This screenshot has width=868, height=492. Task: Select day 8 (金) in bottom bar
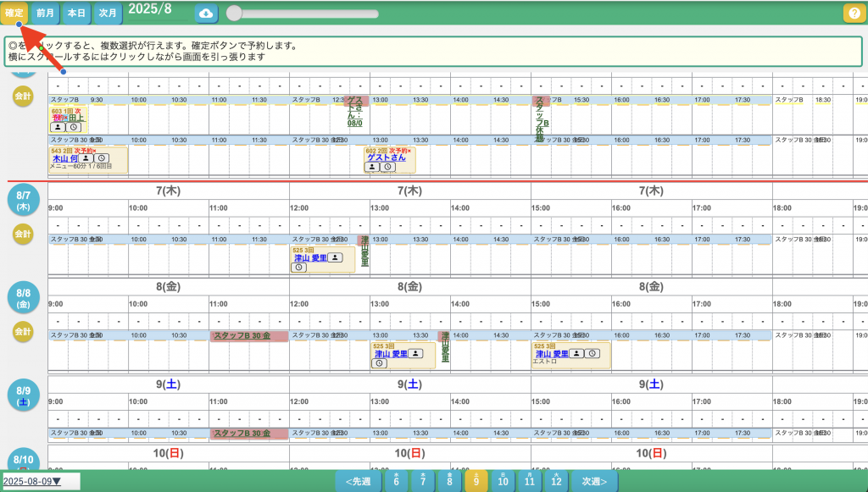click(449, 481)
